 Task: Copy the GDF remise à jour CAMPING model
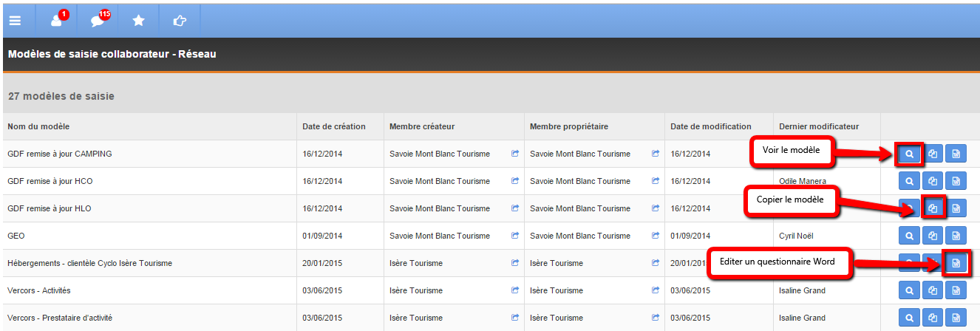point(933,154)
